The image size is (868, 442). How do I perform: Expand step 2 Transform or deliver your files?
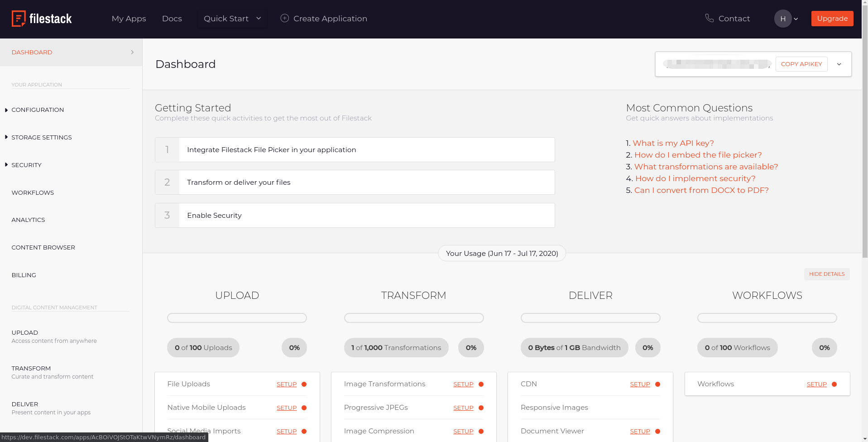click(x=355, y=183)
